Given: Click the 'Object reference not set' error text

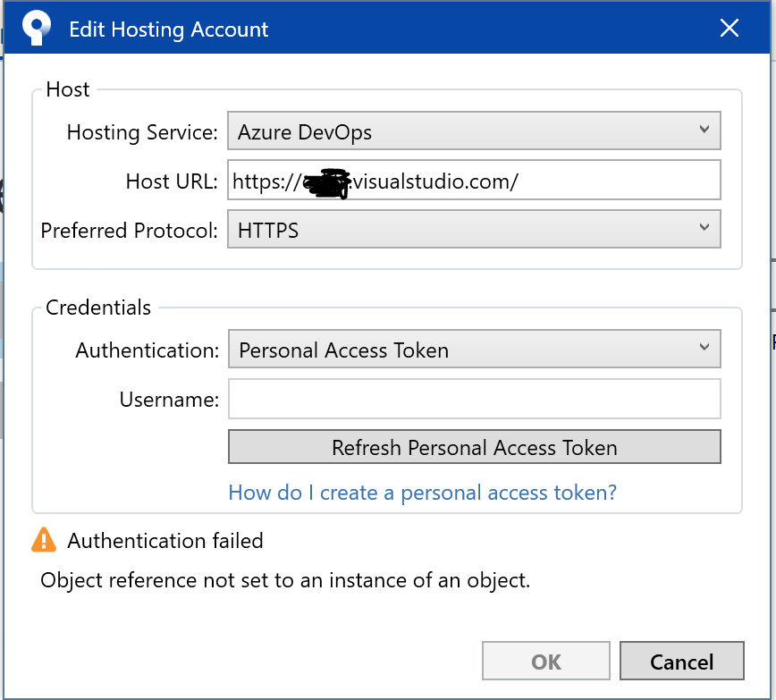Looking at the screenshot, I should click(x=285, y=580).
